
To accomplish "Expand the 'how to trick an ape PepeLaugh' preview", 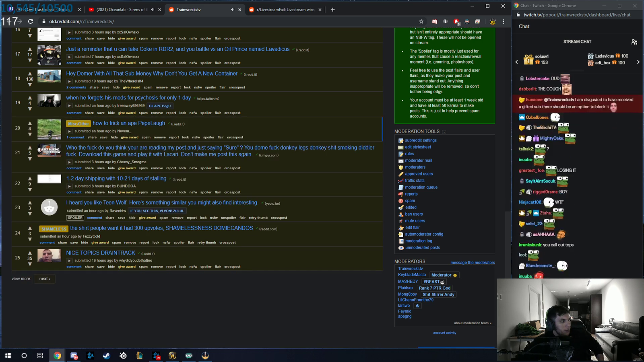I will point(69,131).
